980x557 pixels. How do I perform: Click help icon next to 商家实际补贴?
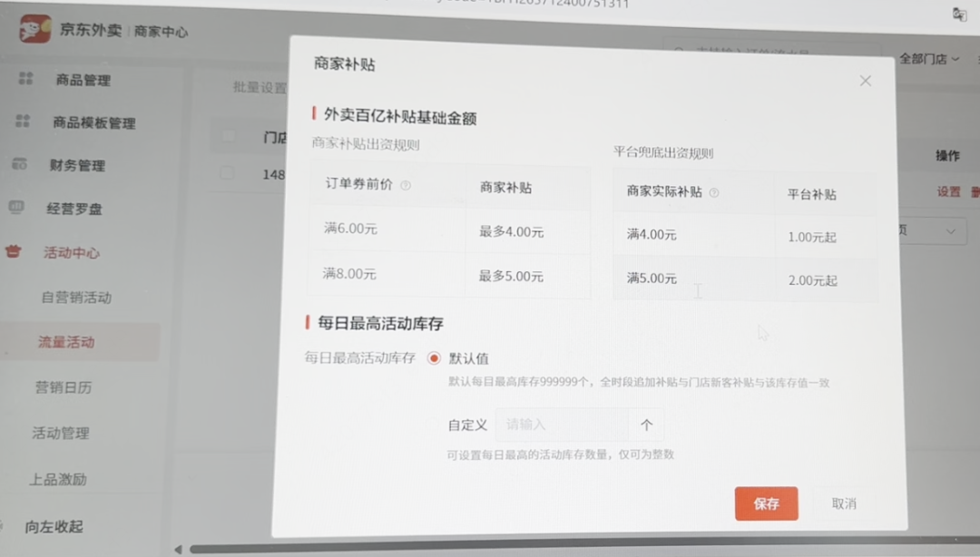tap(714, 192)
